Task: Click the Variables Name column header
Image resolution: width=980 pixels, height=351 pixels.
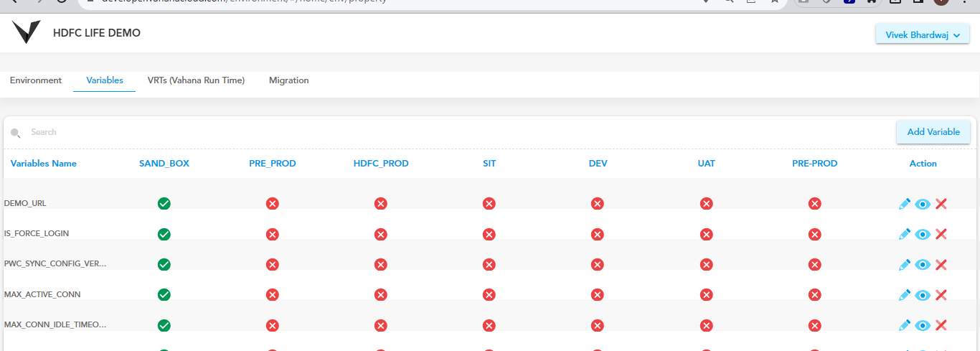Action: (x=44, y=164)
